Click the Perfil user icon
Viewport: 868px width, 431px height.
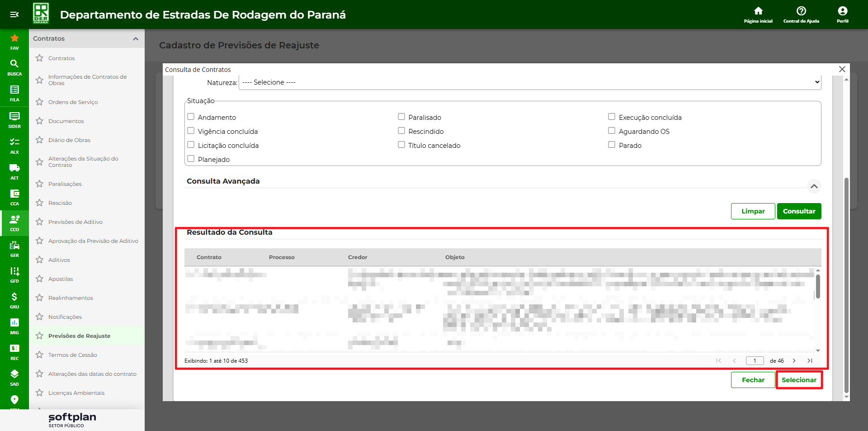(x=842, y=14)
